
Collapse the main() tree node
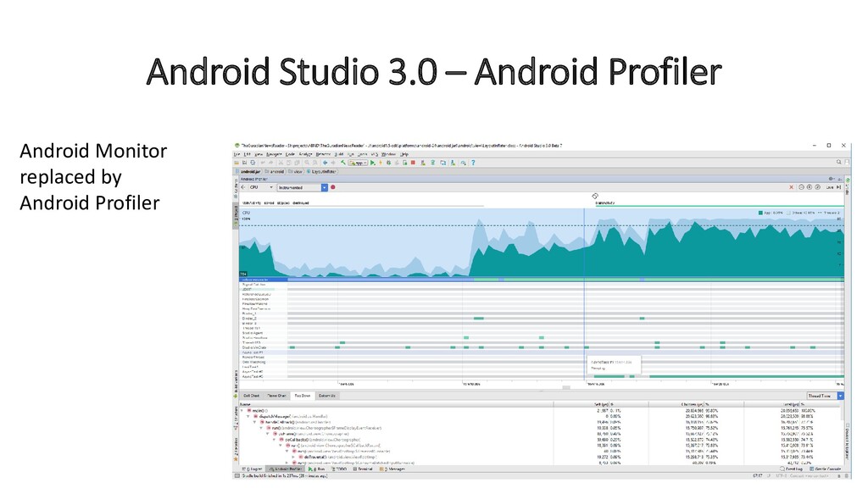(242, 411)
